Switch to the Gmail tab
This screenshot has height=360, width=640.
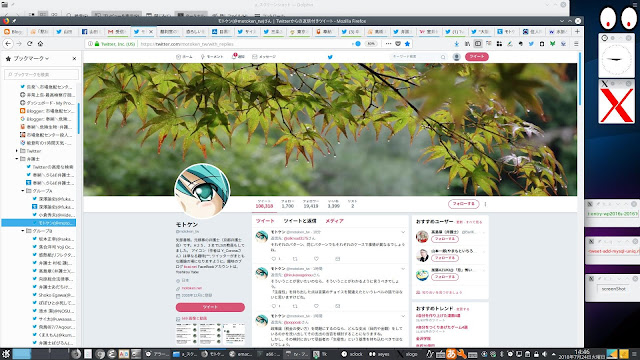[118, 31]
